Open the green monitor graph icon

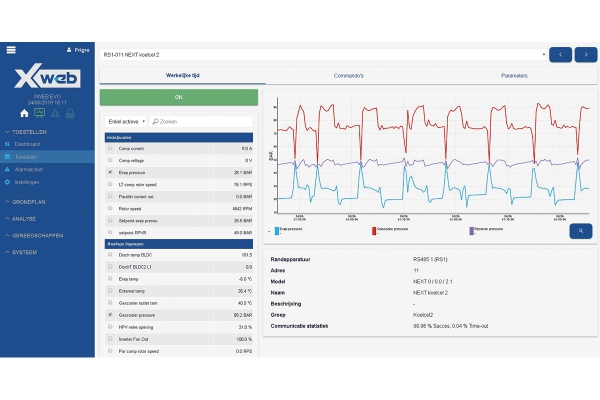39,113
